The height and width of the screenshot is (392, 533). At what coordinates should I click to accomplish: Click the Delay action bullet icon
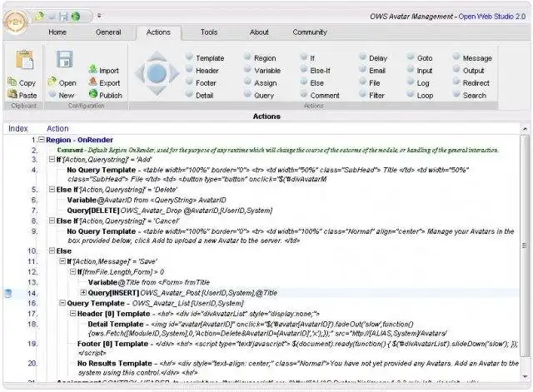[x=363, y=57]
